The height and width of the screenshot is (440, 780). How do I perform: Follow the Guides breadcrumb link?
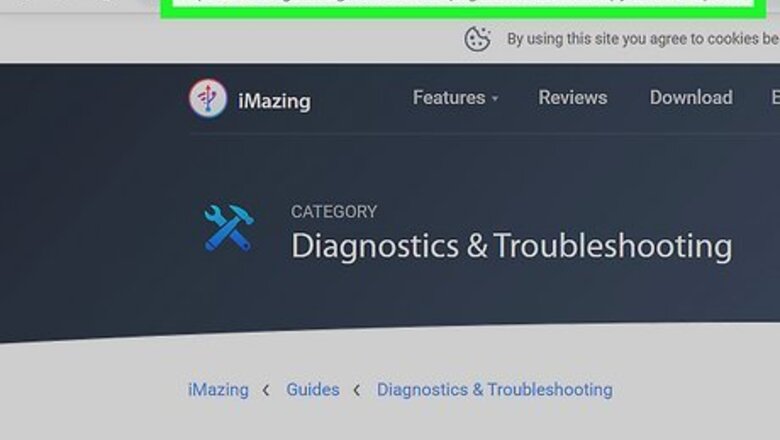coord(313,390)
